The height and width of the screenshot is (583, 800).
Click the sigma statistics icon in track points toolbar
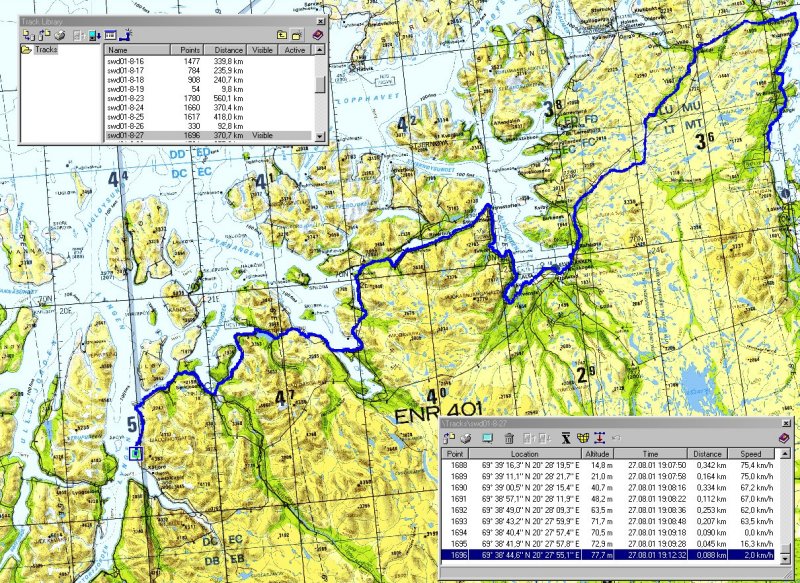pyautogui.click(x=565, y=438)
